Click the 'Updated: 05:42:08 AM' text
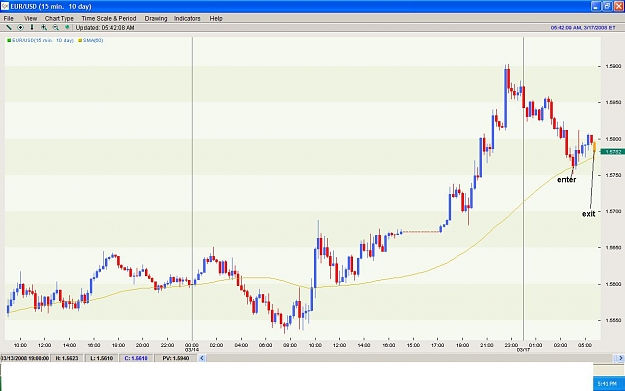The image size is (625, 391). [105, 28]
